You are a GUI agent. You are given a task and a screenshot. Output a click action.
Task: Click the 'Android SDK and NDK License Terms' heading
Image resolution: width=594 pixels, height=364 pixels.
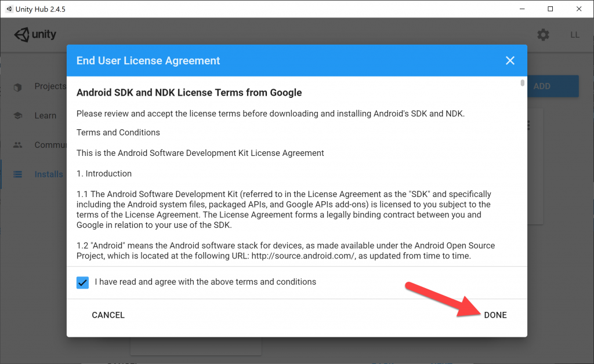pos(189,93)
